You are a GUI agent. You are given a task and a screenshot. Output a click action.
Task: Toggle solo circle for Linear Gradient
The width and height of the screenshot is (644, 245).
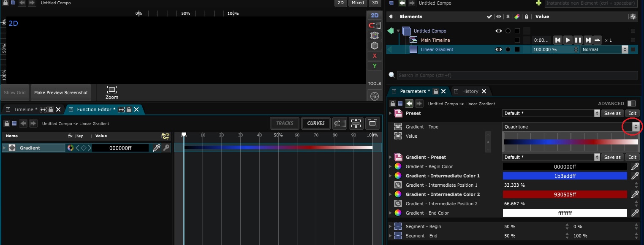508,49
